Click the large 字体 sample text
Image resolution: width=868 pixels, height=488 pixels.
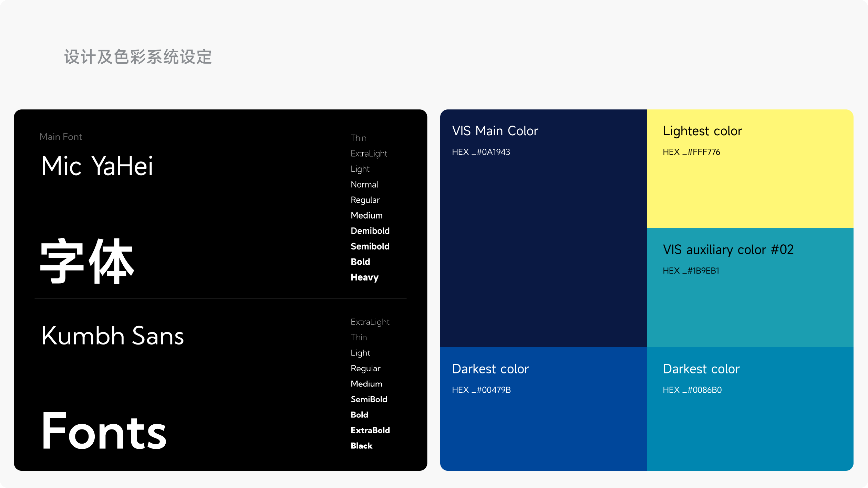(x=87, y=261)
